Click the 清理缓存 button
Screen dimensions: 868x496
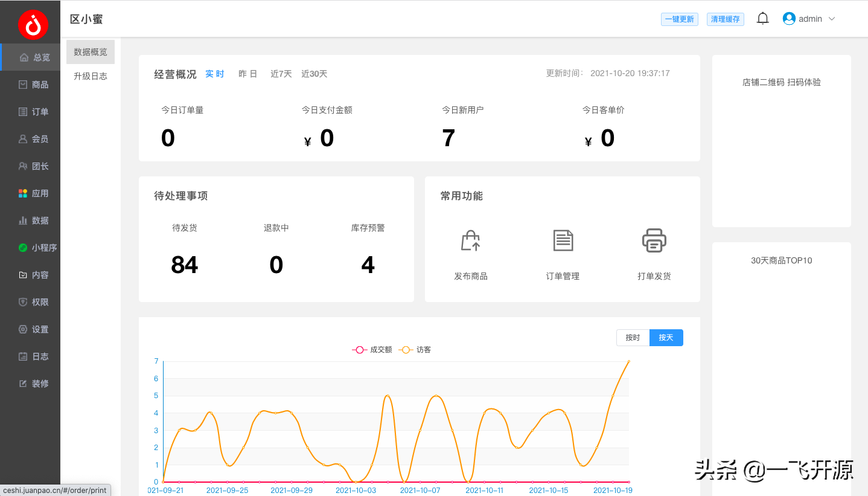point(726,19)
